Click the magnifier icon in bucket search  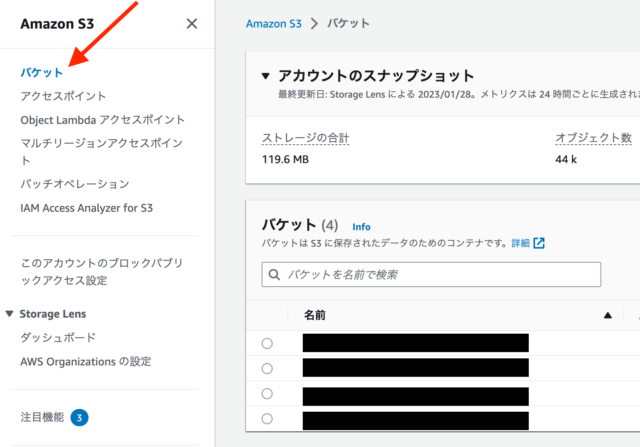[274, 274]
